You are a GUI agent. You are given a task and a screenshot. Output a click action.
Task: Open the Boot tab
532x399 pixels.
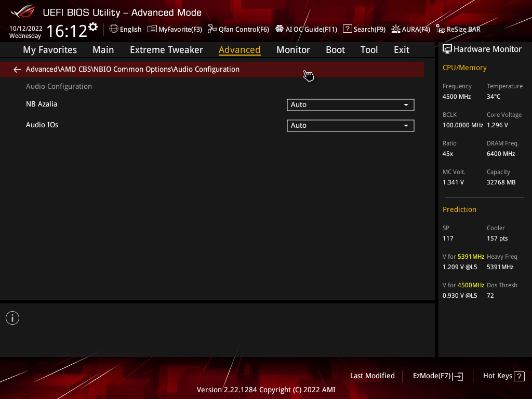tap(335, 50)
